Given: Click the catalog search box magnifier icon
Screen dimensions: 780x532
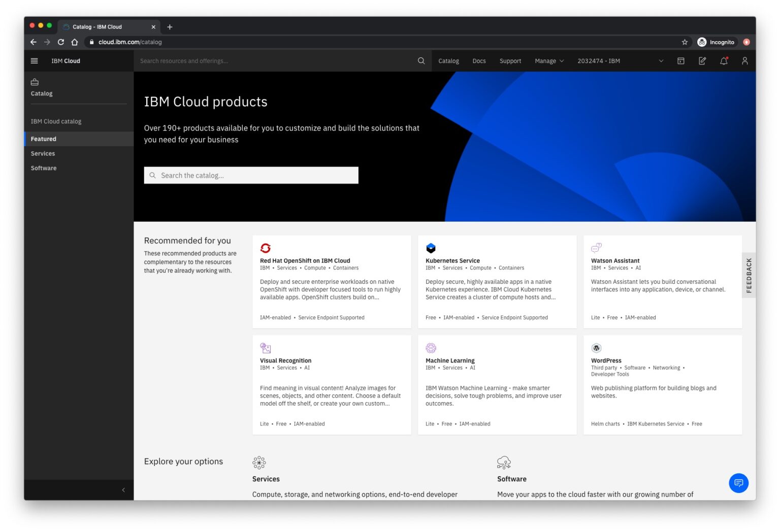Looking at the screenshot, I should pos(152,175).
